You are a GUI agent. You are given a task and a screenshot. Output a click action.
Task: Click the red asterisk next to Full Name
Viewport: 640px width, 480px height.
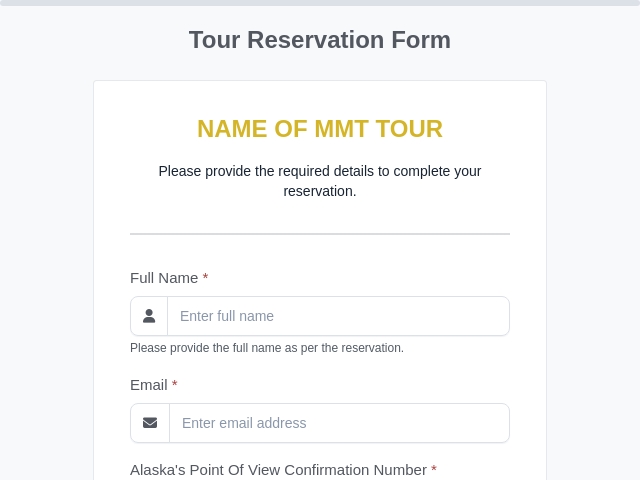205,277
